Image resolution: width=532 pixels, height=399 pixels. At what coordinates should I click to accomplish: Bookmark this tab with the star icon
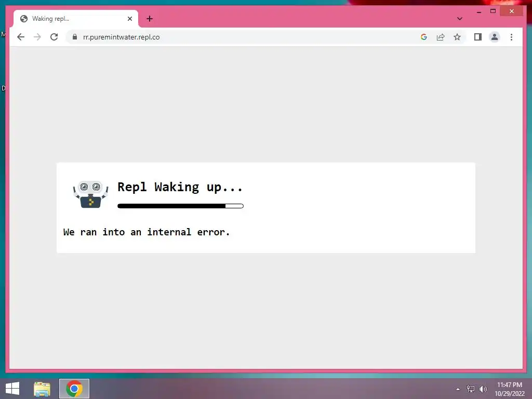point(457,37)
